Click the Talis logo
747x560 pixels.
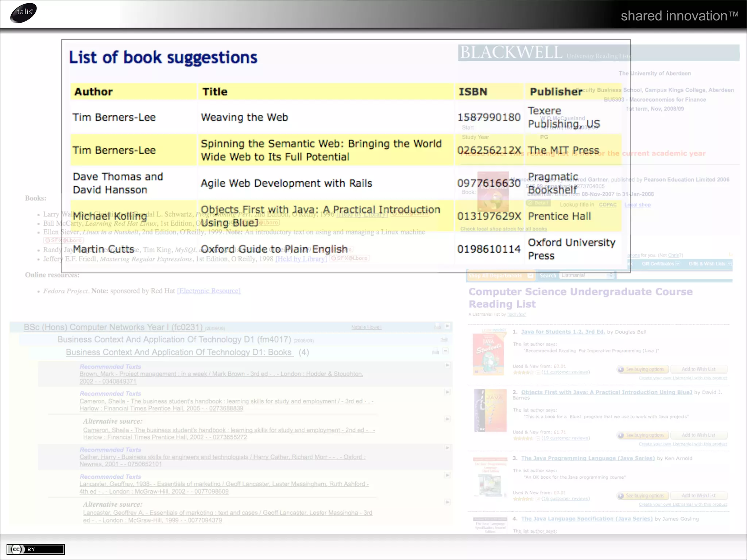(24, 13)
